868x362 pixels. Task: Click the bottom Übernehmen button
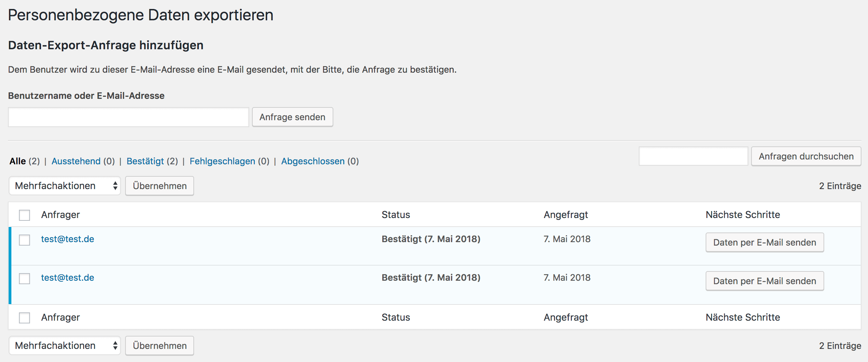coord(160,346)
